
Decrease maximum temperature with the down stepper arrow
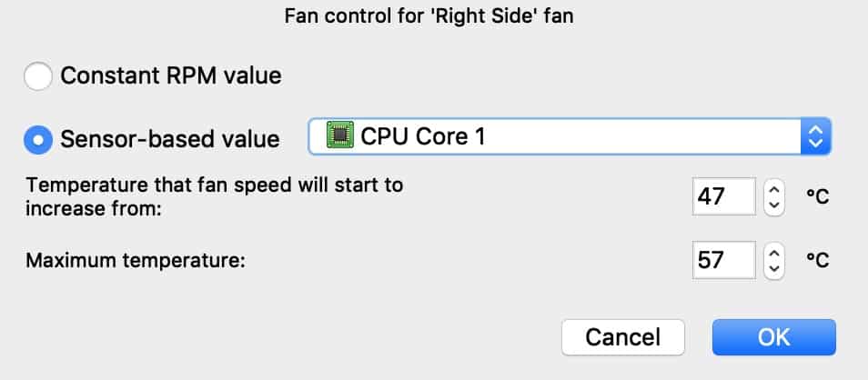coord(774,269)
